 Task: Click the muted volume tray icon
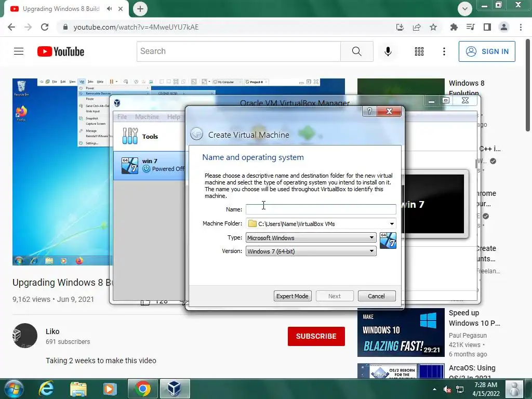click(447, 389)
